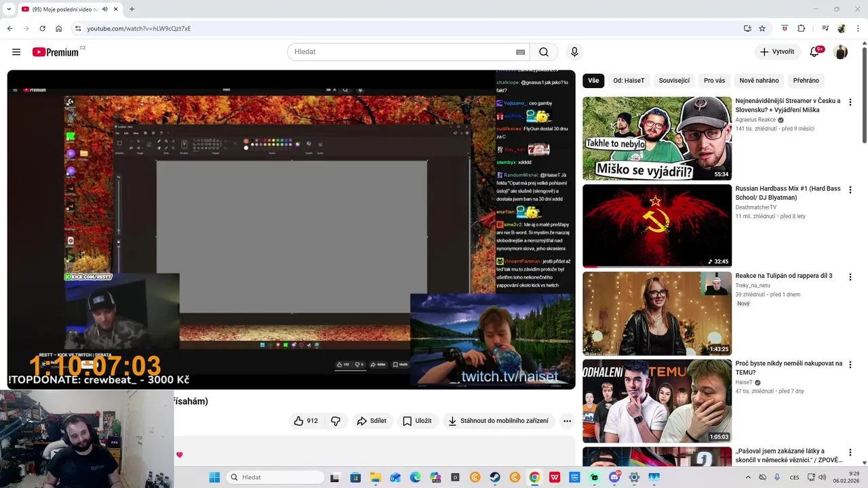Screen dimensions: 868x488
Task: Open the Extensions puzzle icon
Action: tap(801, 28)
